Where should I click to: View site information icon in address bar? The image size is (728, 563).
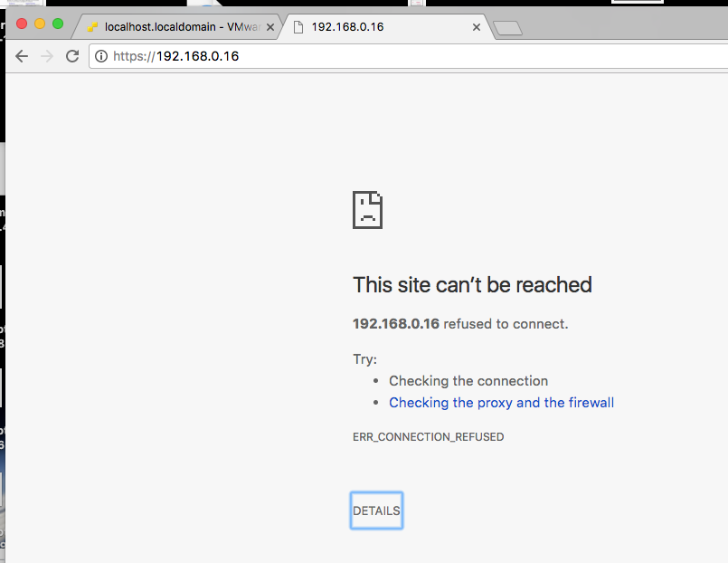(x=101, y=56)
